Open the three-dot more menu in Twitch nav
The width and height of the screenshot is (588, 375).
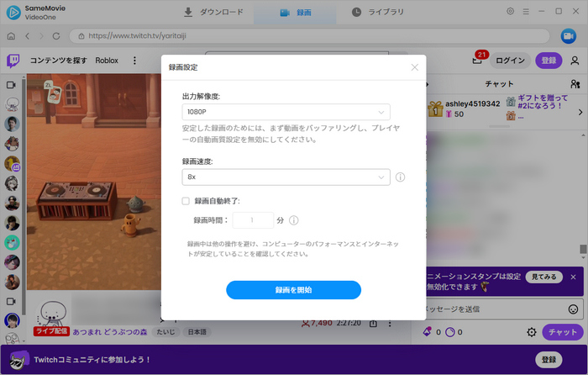[x=134, y=61]
